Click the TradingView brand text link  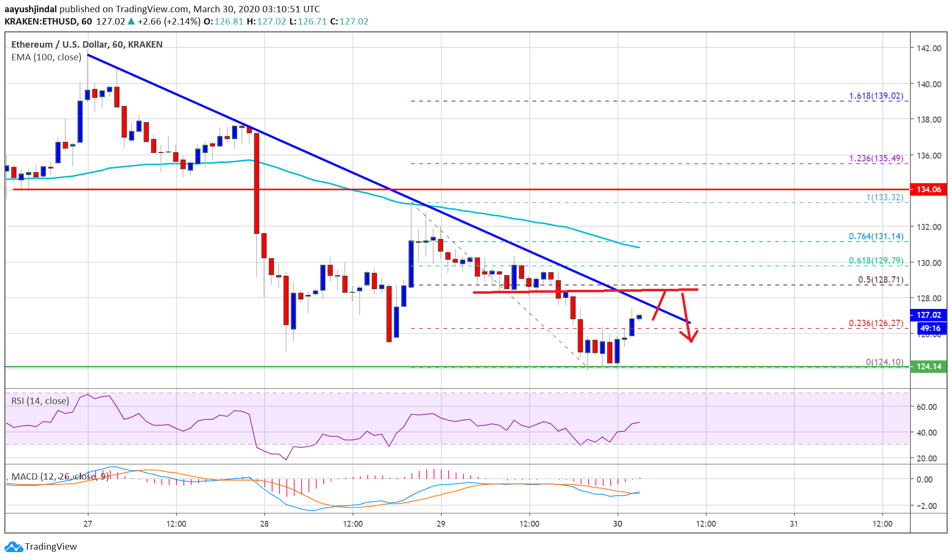[51, 546]
